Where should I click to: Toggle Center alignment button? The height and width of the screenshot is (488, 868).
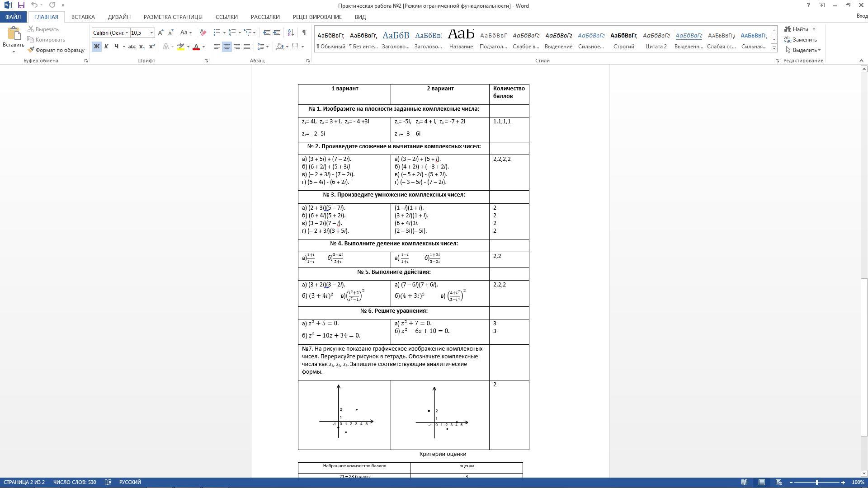pos(227,47)
